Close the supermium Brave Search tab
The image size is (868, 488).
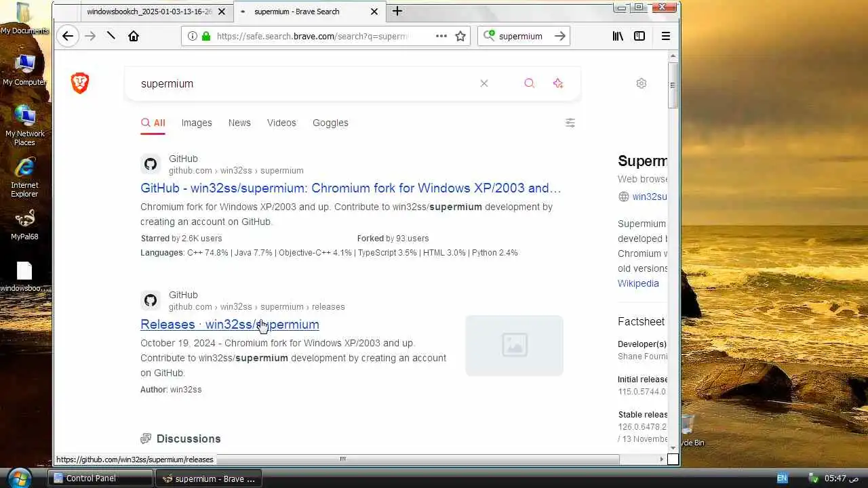pos(374,12)
